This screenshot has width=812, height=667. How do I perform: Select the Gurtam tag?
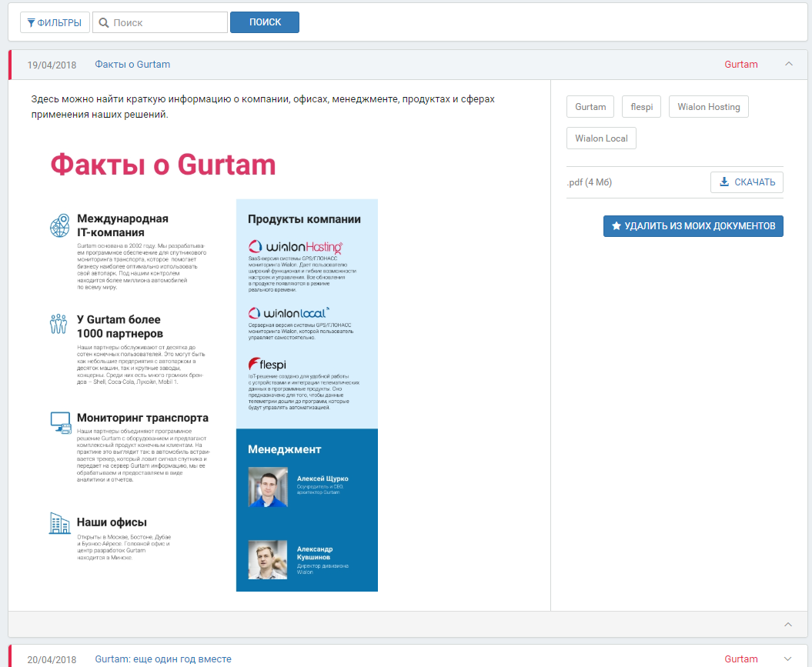[590, 107]
